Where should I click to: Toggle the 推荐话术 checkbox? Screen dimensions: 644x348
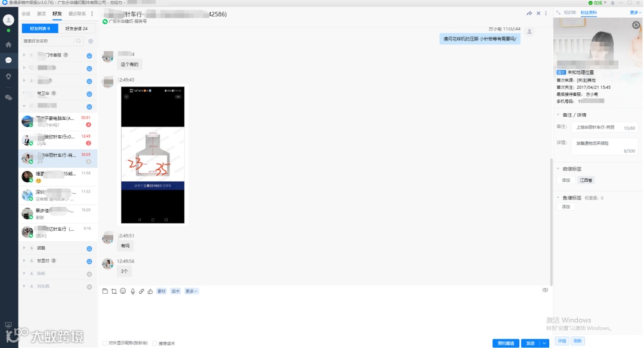pyautogui.click(x=155, y=343)
